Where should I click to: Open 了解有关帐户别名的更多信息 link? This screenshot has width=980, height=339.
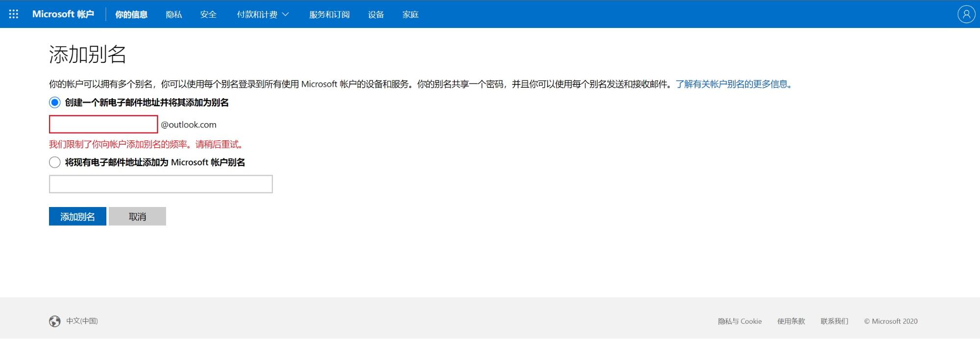734,84
